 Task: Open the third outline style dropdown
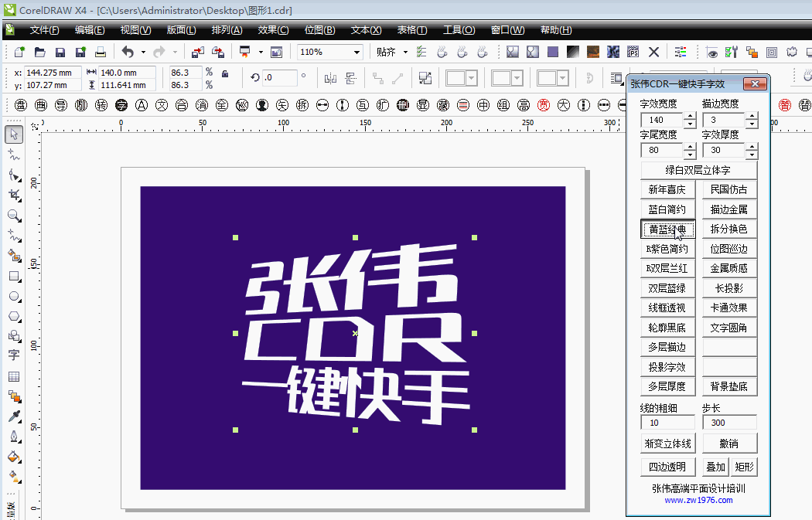click(x=562, y=79)
